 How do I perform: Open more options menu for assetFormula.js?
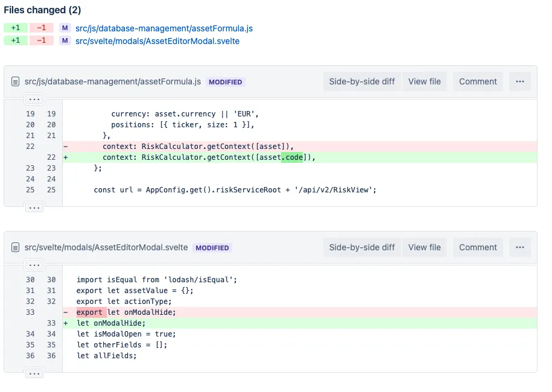519,81
